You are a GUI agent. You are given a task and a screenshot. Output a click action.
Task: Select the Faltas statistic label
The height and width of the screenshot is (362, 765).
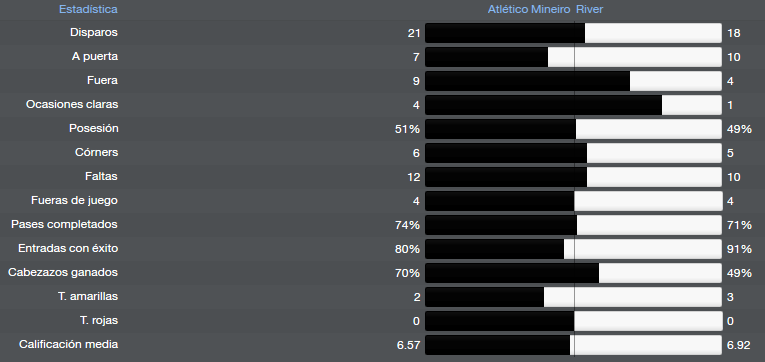coord(101,177)
